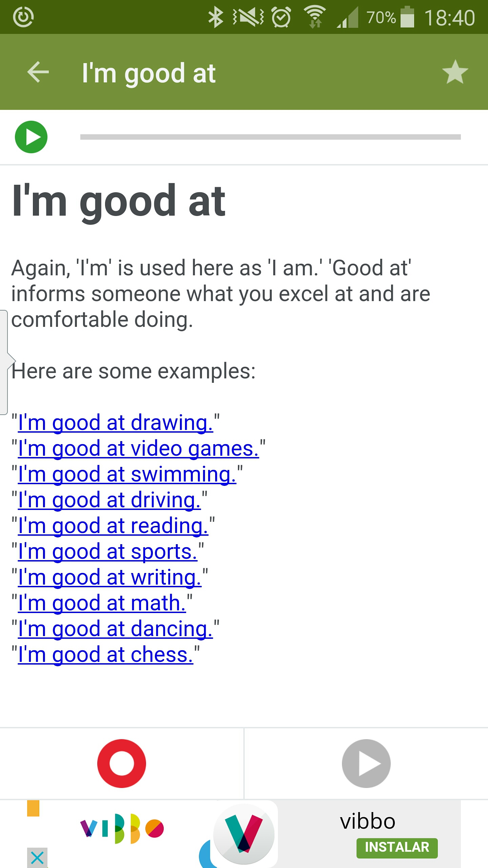The image size is (488, 868).
Task: Click the audio progress bar
Action: pos(270,137)
